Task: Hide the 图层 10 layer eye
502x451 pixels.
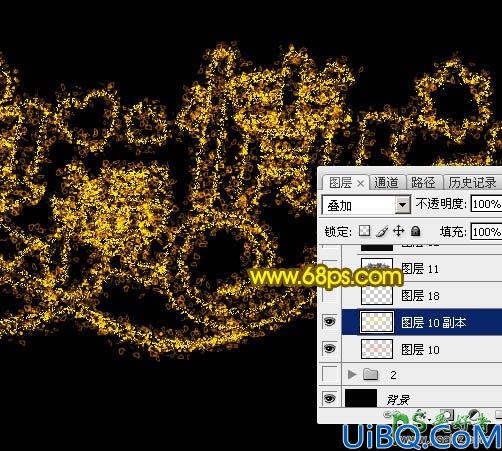Action: pyautogui.click(x=329, y=349)
